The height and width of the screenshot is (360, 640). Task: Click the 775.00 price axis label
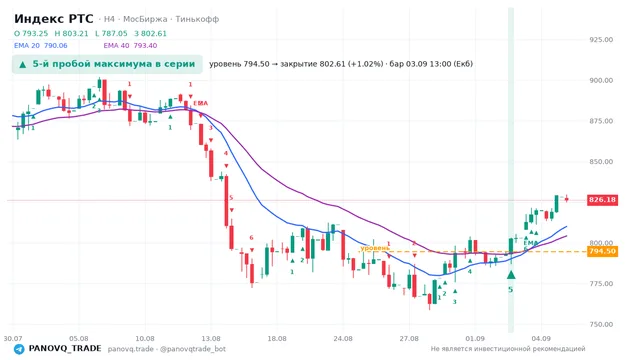click(601, 284)
